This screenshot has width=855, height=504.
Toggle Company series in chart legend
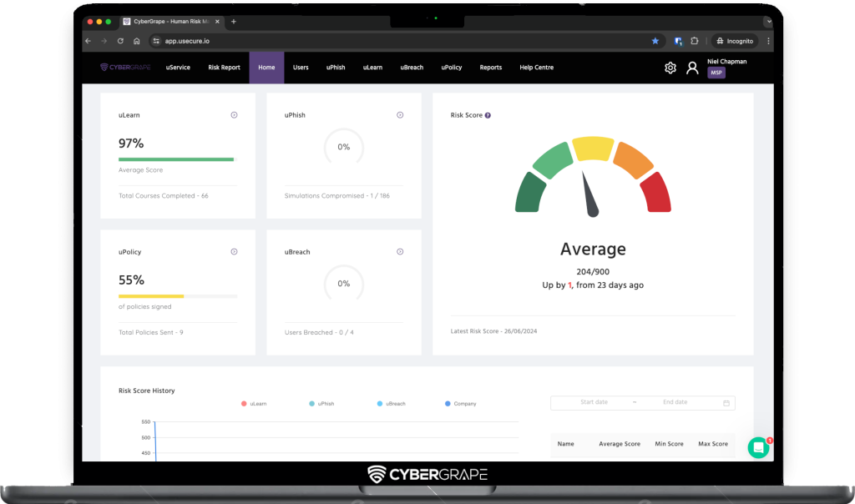coord(460,404)
